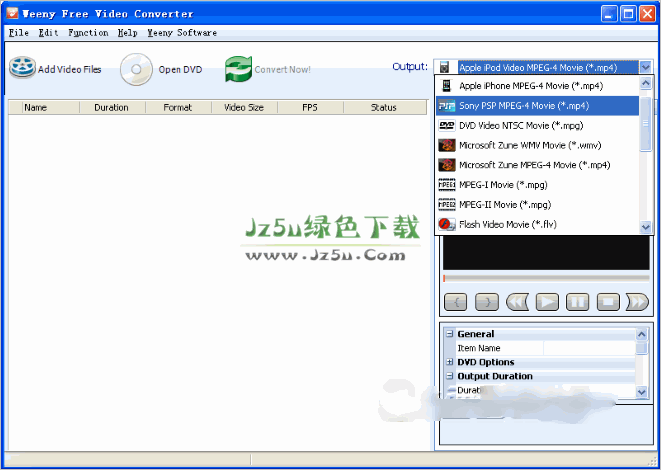Open the Weeny Software menu

click(182, 33)
